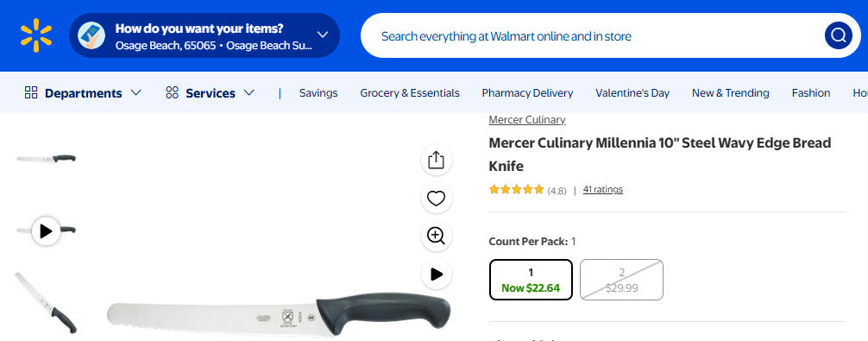
Task: Play product video round button
Action: click(x=437, y=274)
